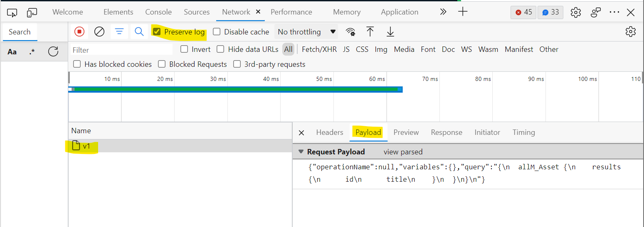Show more DevTools tabs chevron
Viewport: 644px width, 227px height.
click(x=443, y=12)
